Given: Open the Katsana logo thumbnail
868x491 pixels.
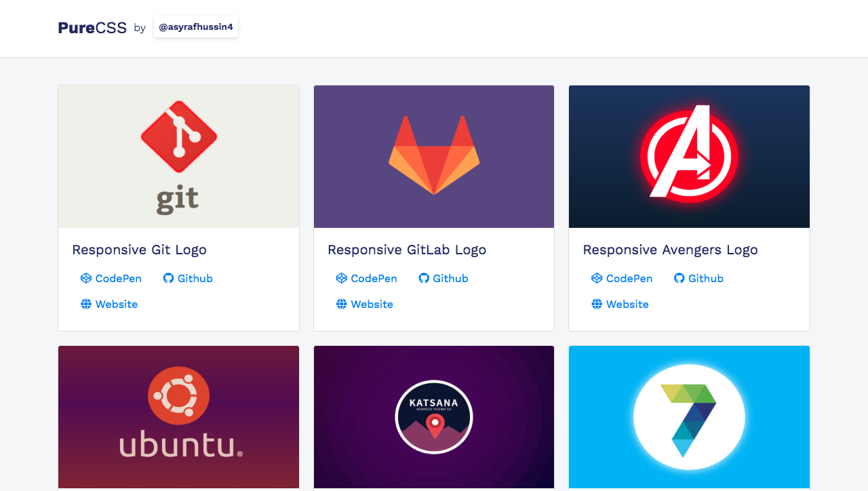Looking at the screenshot, I should pyautogui.click(x=434, y=417).
